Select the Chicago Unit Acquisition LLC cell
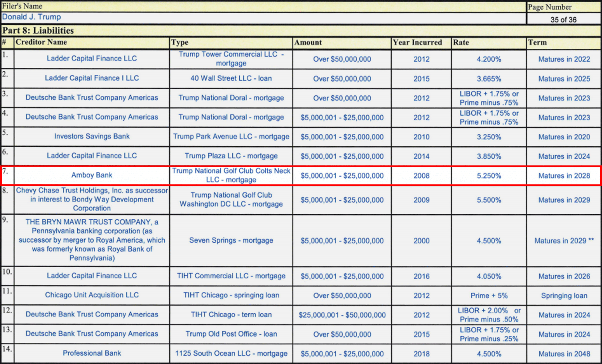This screenshot has width=602, height=364. tap(92, 295)
